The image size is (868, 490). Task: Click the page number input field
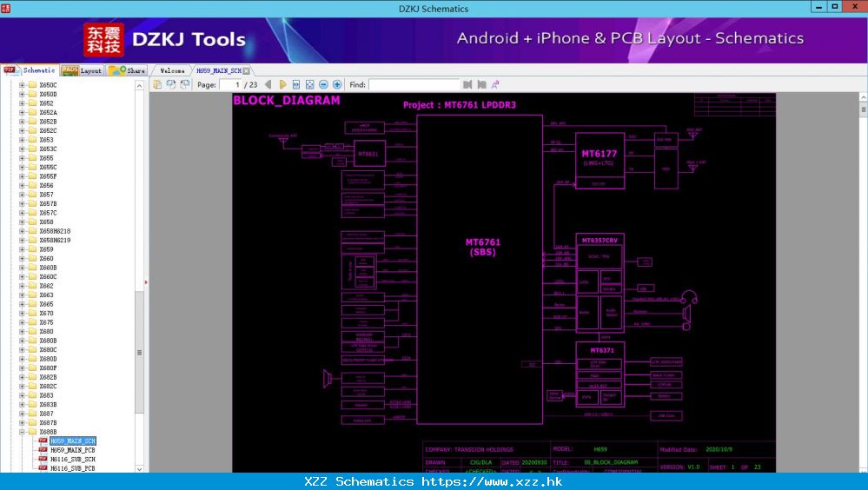231,85
